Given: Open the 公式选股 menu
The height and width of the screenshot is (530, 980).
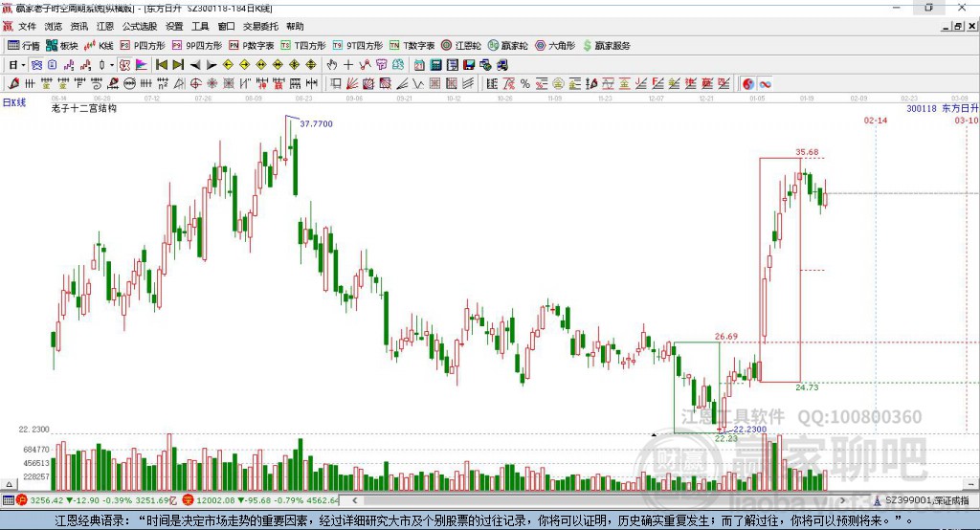Looking at the screenshot, I should tap(140, 26).
